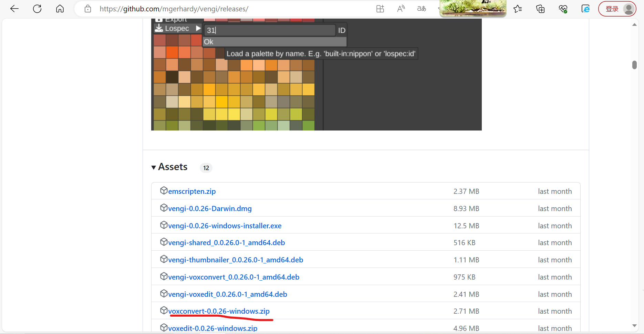Open the Favorites list

(x=518, y=9)
